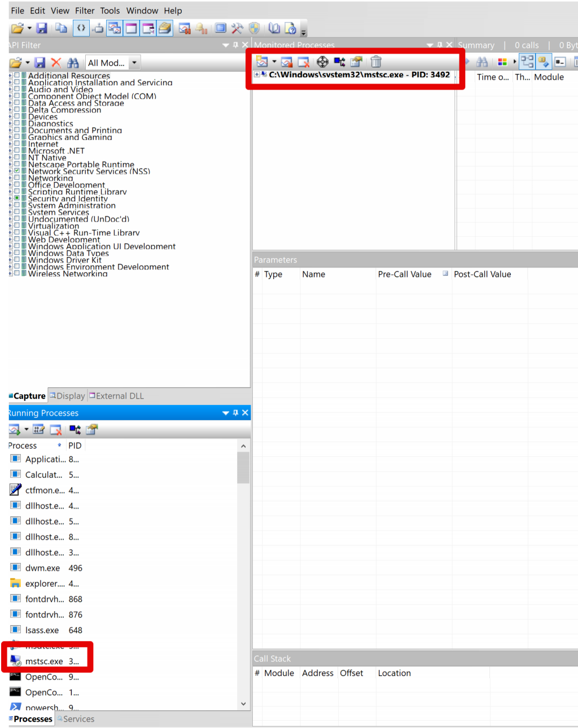Open a saved capture file in API Filter

(x=15, y=62)
